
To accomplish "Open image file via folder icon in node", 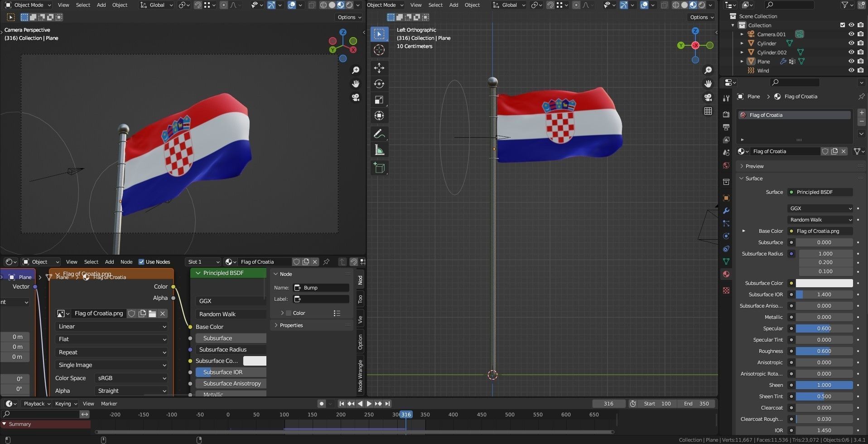I will 152,314.
